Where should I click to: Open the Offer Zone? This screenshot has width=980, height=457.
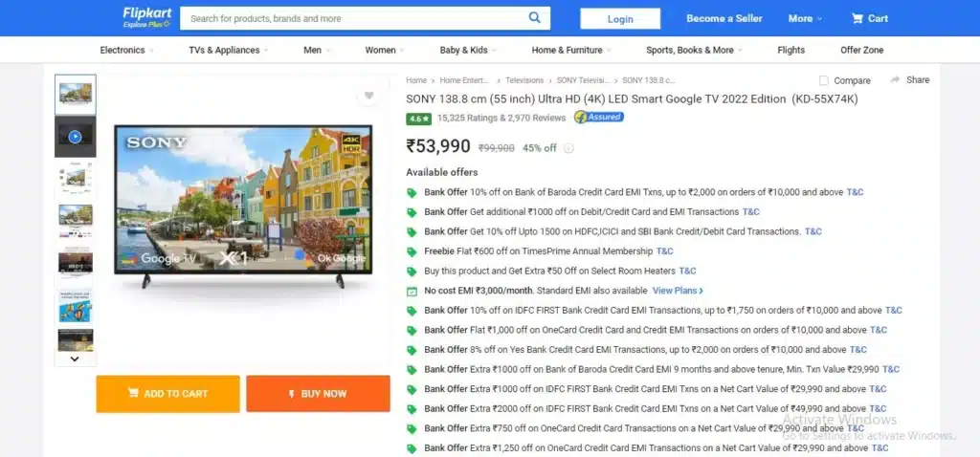tap(862, 50)
